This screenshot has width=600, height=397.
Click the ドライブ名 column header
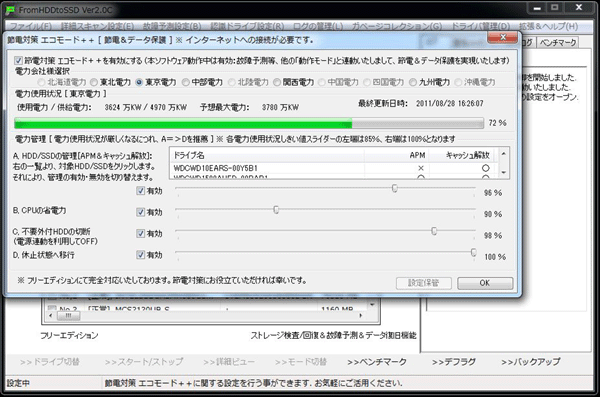267,155
